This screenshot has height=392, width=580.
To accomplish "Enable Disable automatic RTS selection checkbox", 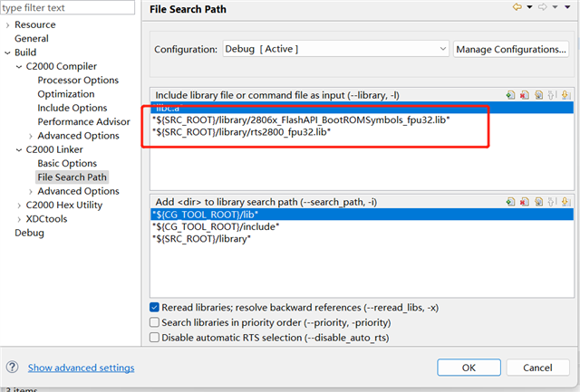I will click(155, 337).
